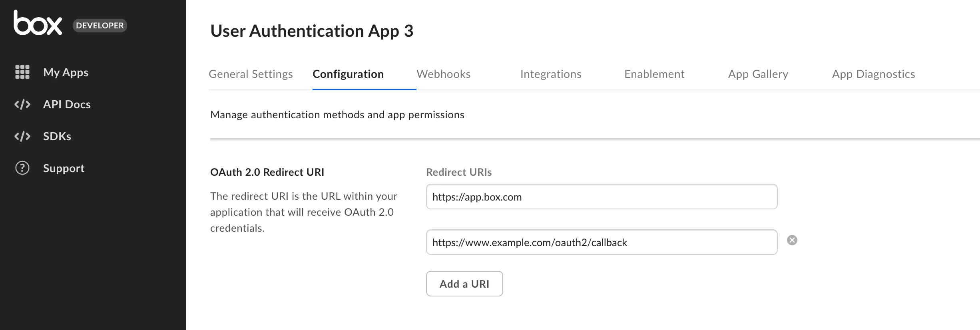Go to SDKs in the sidebar
Viewport: 980px width, 330px height.
(57, 136)
